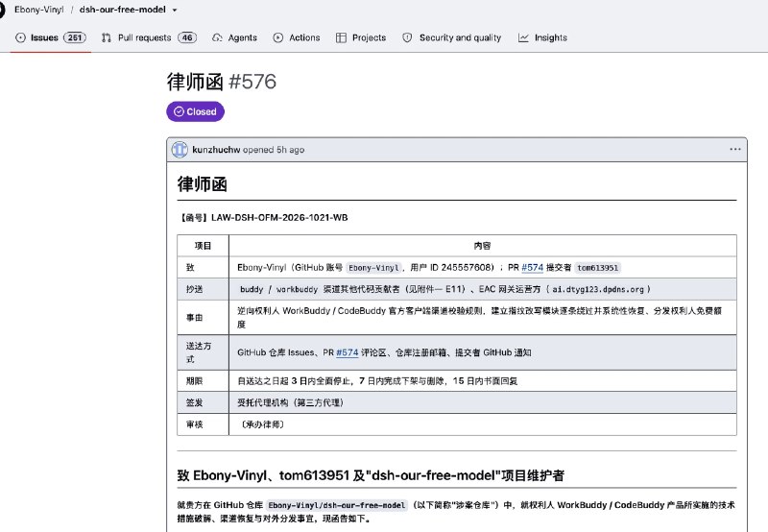Click the Projects table icon
Viewport: 768px width, 532px height.
[341, 37]
